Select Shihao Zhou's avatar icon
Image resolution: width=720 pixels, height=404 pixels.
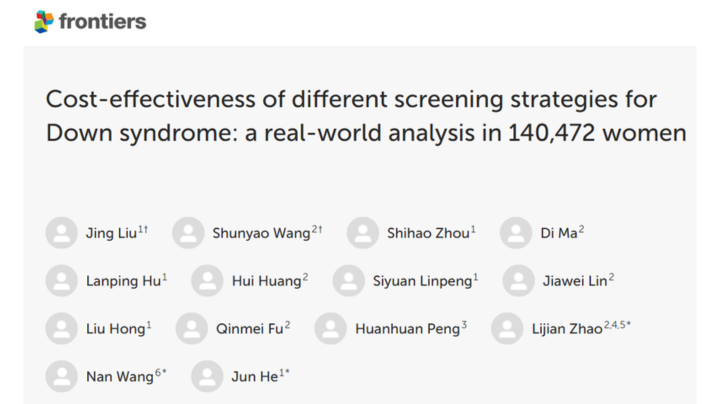[363, 233]
